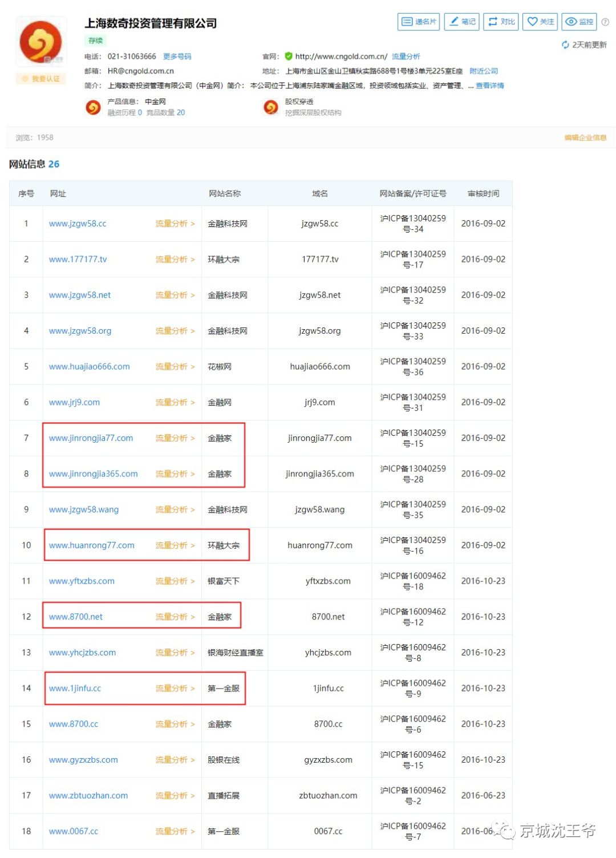Click the 递名片 business card button

click(418, 22)
